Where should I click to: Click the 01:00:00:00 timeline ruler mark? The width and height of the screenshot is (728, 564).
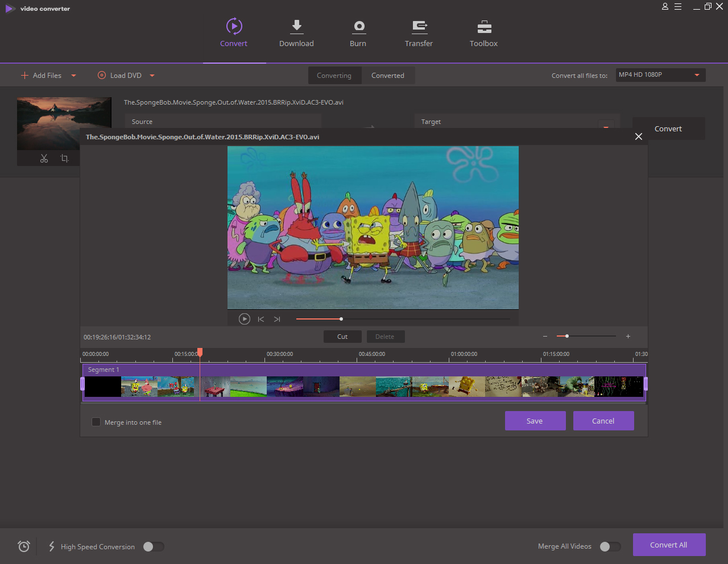pos(464,354)
